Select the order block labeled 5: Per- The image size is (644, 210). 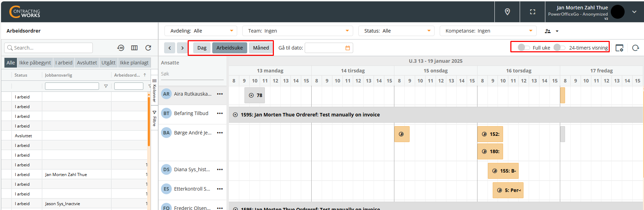click(508, 190)
